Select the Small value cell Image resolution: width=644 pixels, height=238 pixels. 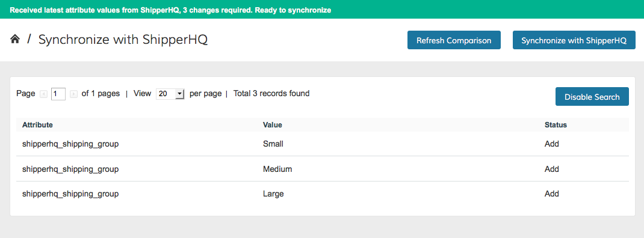coord(273,144)
